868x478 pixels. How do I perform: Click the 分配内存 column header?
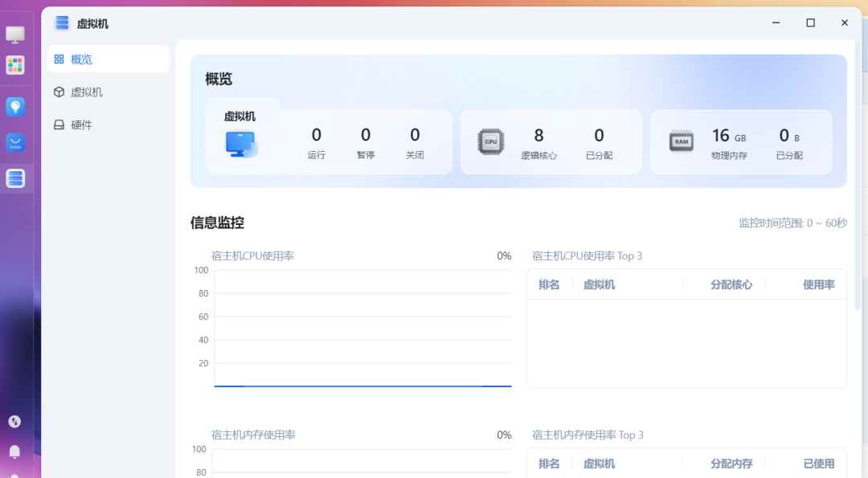click(x=731, y=464)
